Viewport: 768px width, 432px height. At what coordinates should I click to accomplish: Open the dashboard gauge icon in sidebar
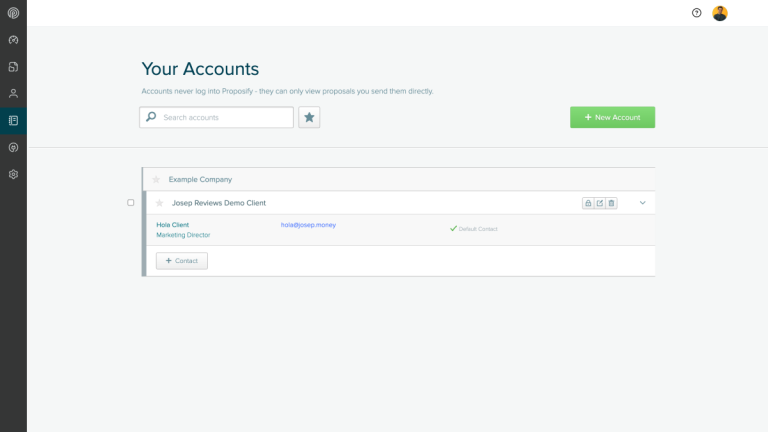click(x=13, y=40)
